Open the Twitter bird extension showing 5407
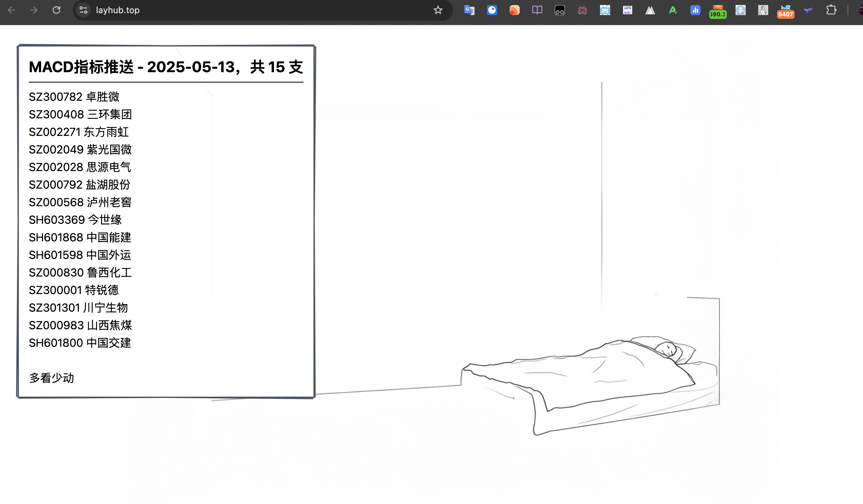The width and height of the screenshot is (863, 504). pyautogui.click(x=785, y=11)
